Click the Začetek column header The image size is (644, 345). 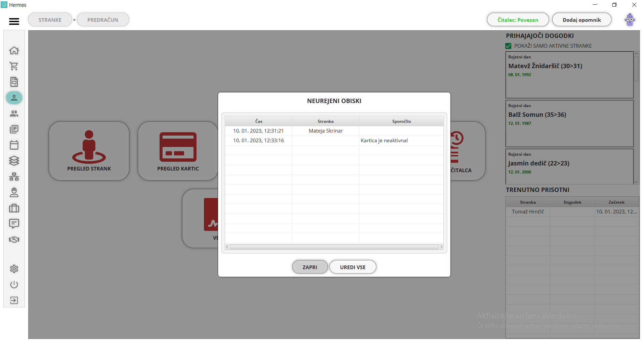point(616,202)
